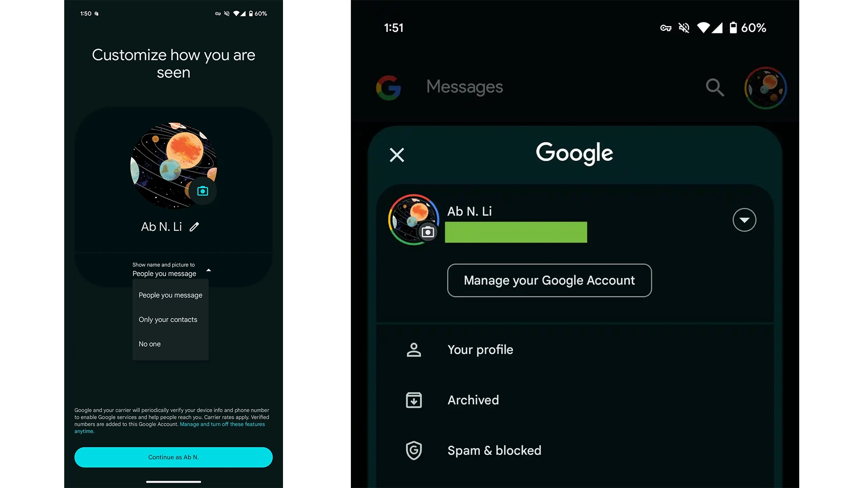Click Manage your Google Account button
Screen dimensions: 868x488
coord(549,280)
